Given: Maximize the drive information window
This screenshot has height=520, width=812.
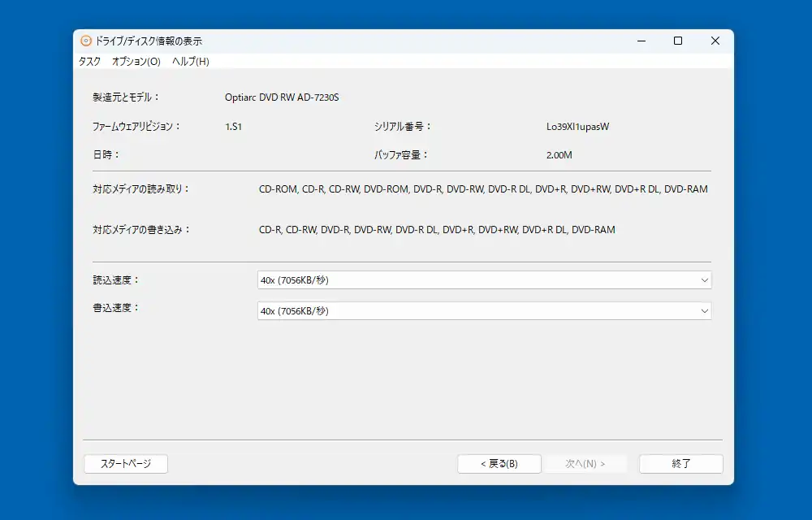Looking at the screenshot, I should 678,41.
